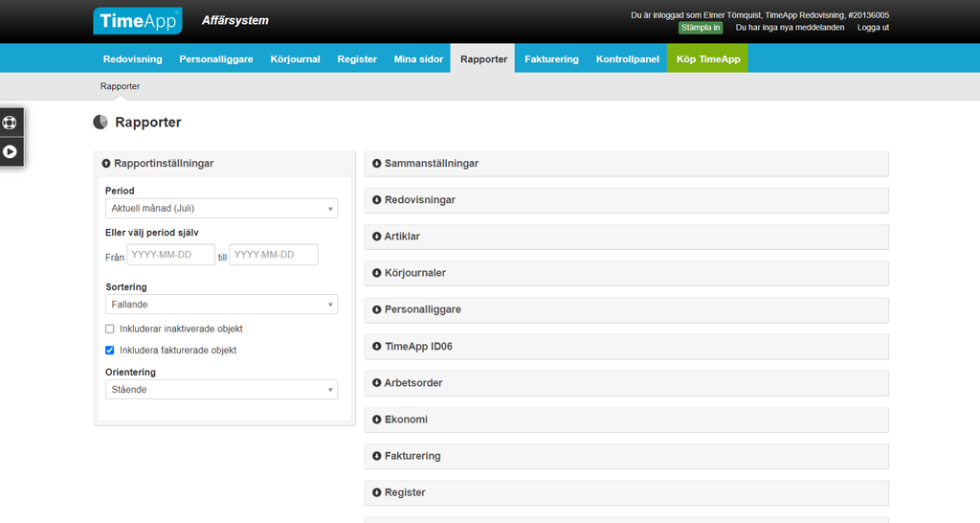Viewport: 980px width, 523px height.
Task: Click arrow icon next to Körjournaler
Action: click(376, 273)
